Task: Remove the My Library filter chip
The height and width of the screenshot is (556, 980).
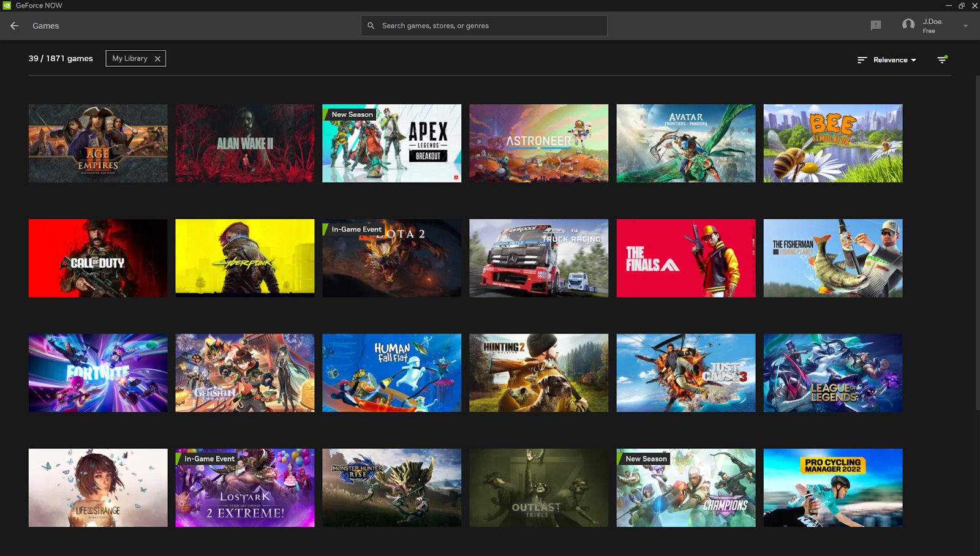Action: point(157,59)
